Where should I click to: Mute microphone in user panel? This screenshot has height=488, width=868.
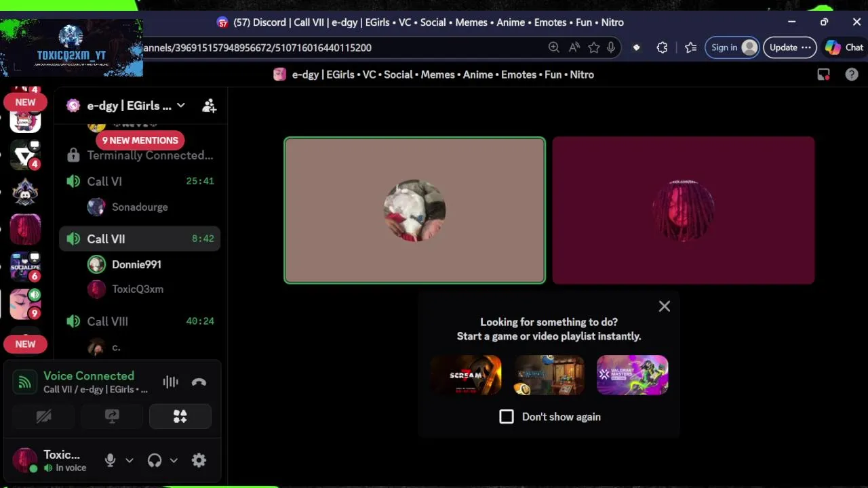[111, 460]
